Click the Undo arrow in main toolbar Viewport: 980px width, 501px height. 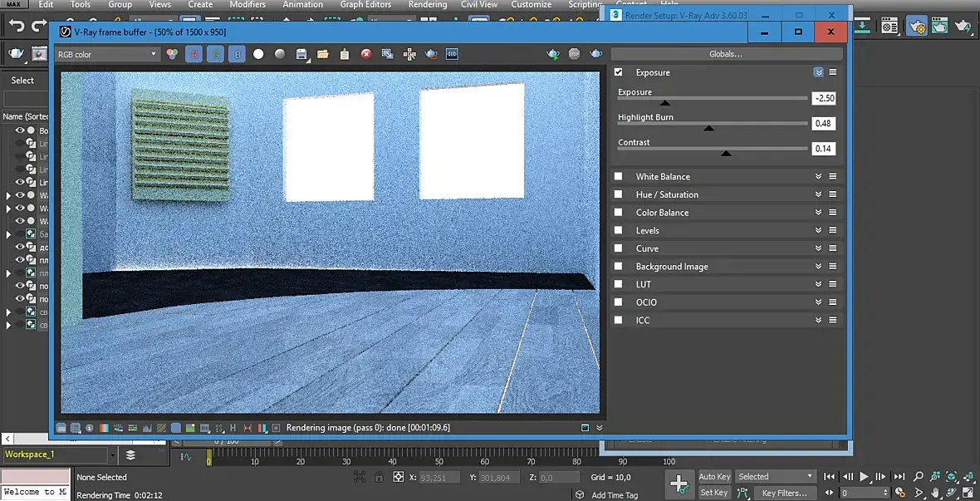[17, 27]
